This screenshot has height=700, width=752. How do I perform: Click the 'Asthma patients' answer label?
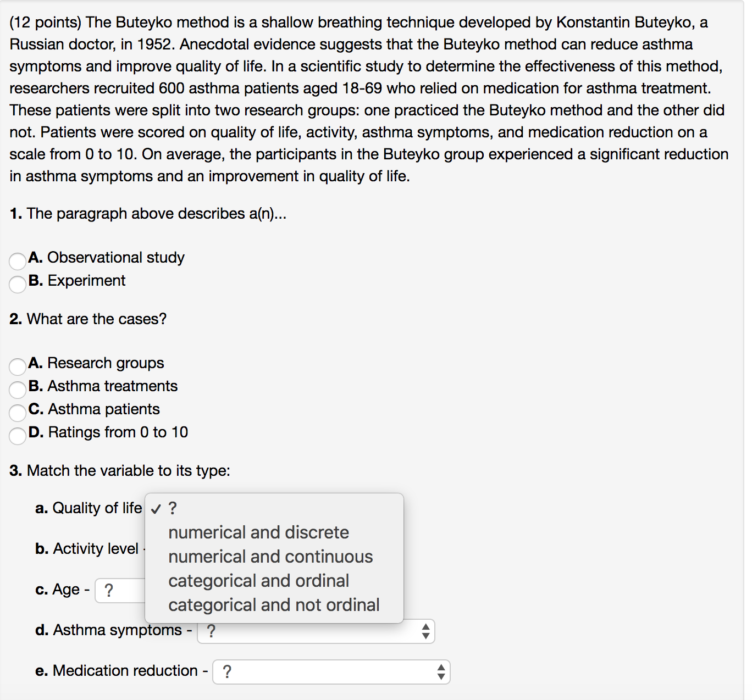click(104, 409)
